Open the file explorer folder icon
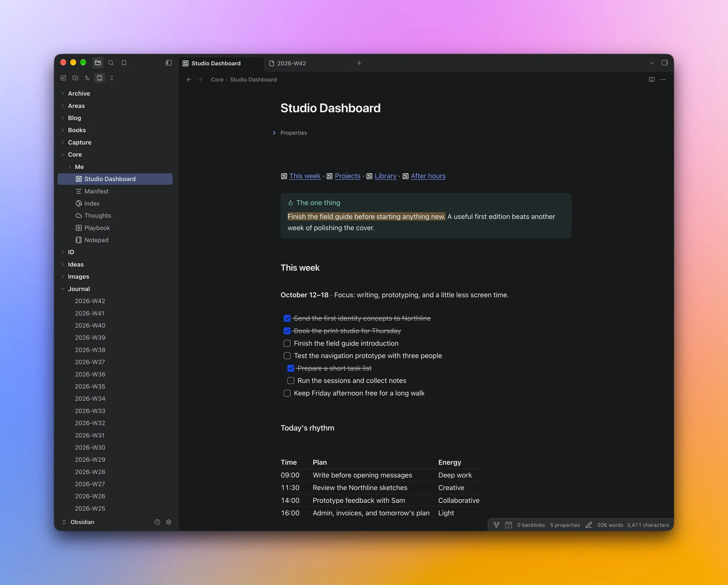This screenshot has width=728, height=585. point(98,63)
